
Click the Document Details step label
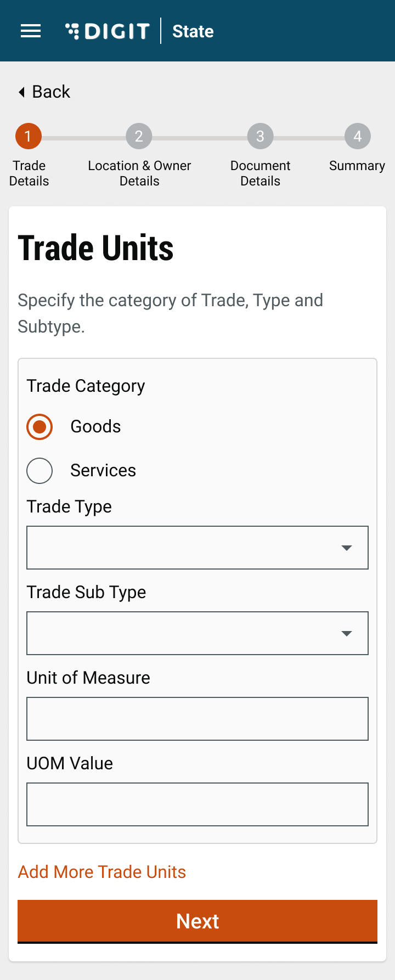click(x=260, y=173)
